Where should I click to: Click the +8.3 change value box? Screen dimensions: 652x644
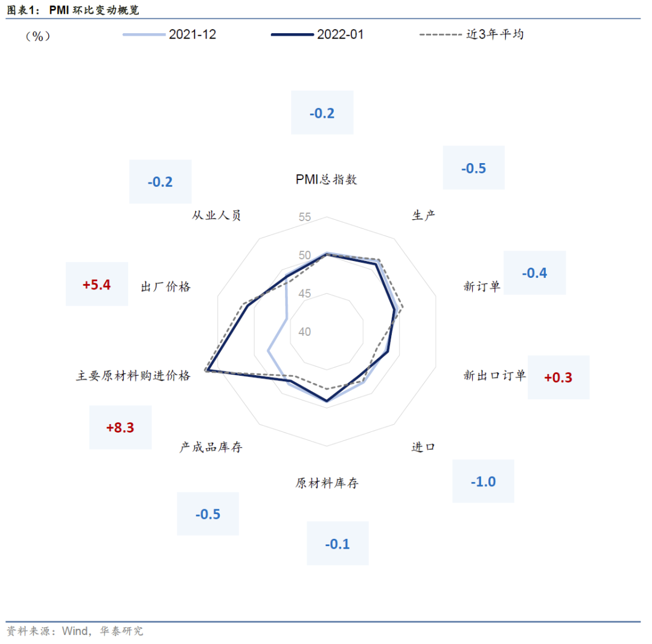pyautogui.click(x=120, y=427)
